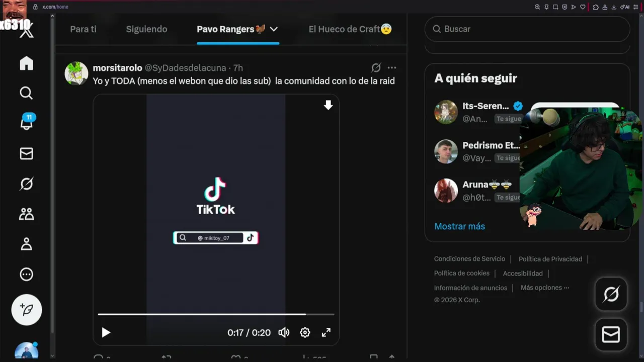The height and width of the screenshot is (362, 644).
Task: Open floating Grok button bottom right
Action: click(x=611, y=294)
